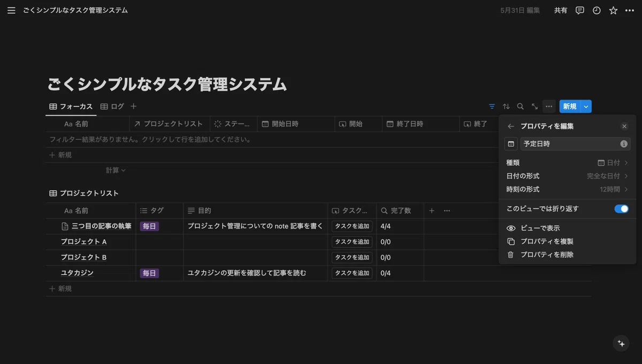The width and height of the screenshot is (642, 364).
Task: Select プロパティを削除 menu entry
Action: [567, 255]
